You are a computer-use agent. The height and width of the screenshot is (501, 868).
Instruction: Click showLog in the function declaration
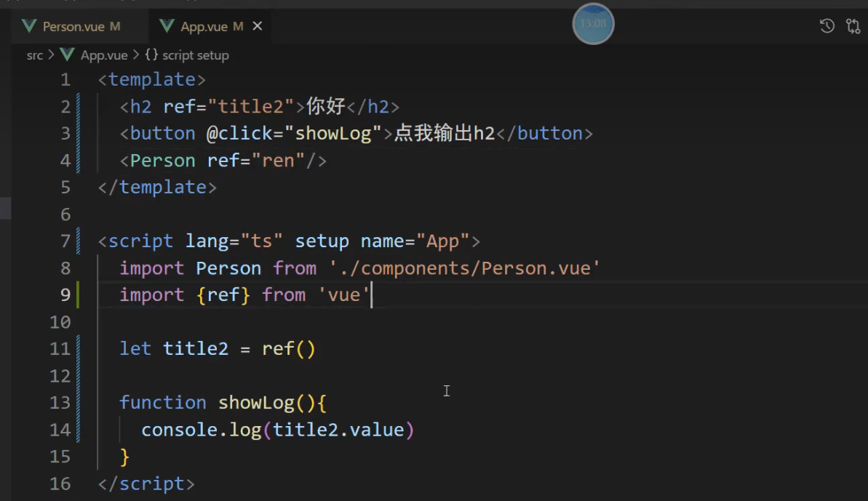256,403
